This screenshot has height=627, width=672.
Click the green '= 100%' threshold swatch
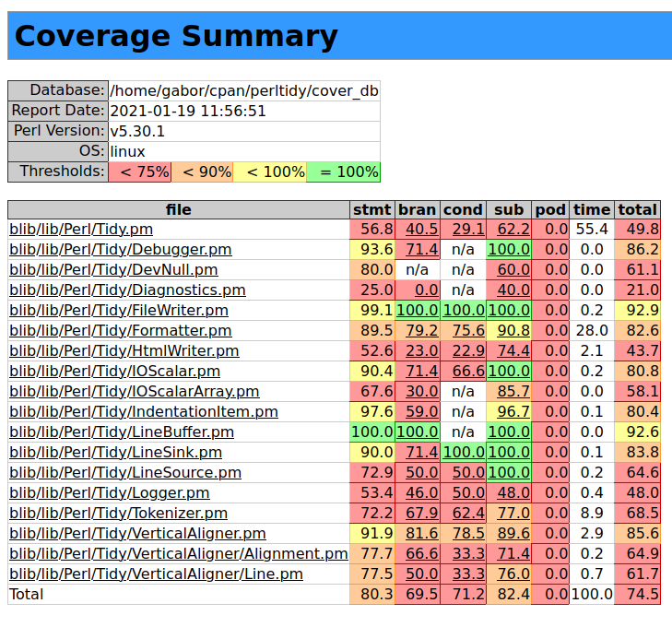point(343,172)
